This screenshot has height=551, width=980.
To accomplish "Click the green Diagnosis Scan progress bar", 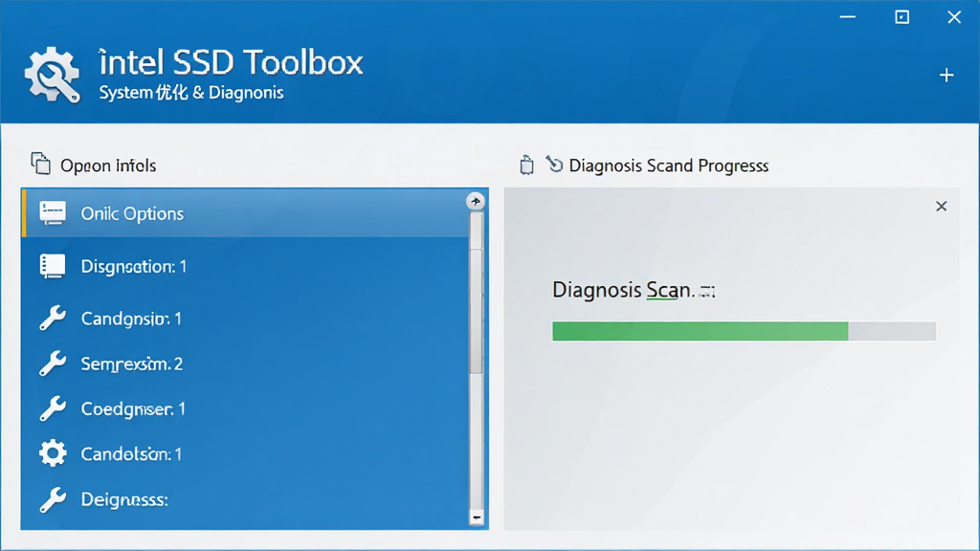I will [744, 331].
